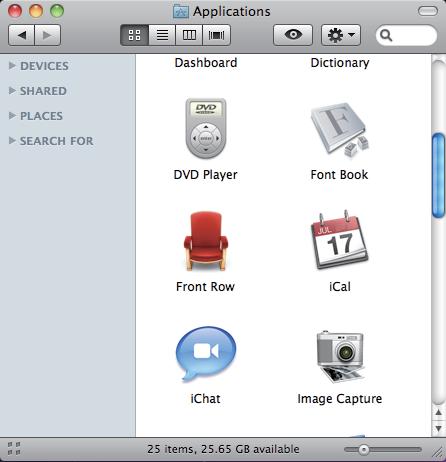Click the Dictionary label
Screen dimensions: 446x462
340,63
